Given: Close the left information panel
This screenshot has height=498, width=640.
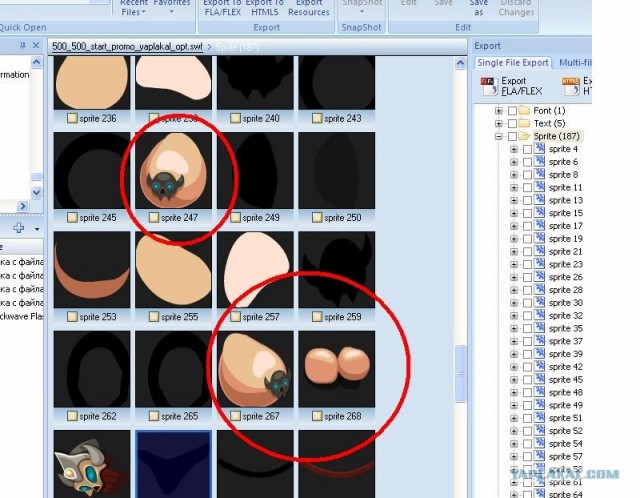Looking at the screenshot, I should click(36, 45).
